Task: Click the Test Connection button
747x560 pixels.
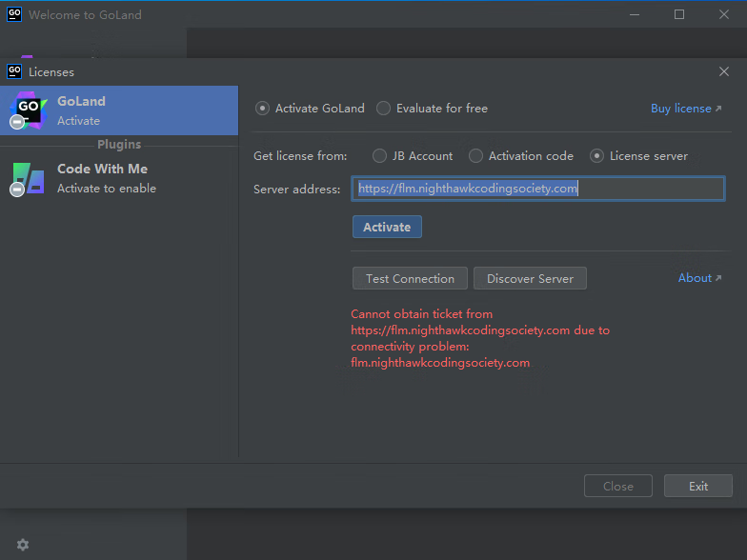Action: [x=410, y=278]
